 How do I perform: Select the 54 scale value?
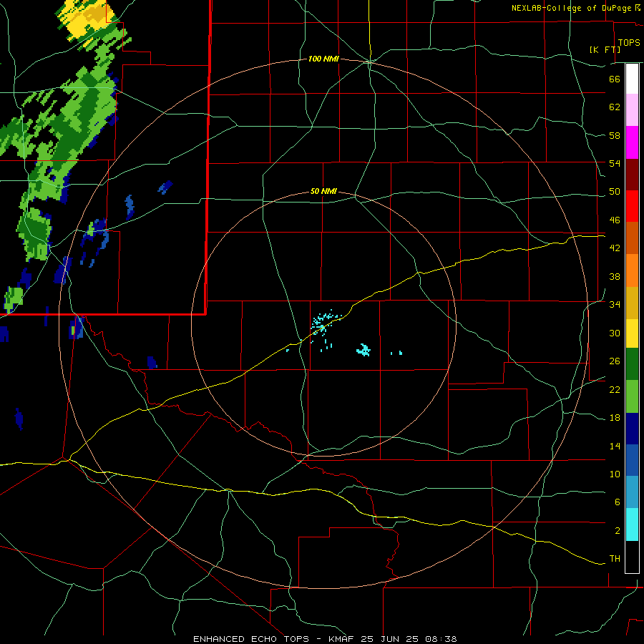(x=615, y=163)
